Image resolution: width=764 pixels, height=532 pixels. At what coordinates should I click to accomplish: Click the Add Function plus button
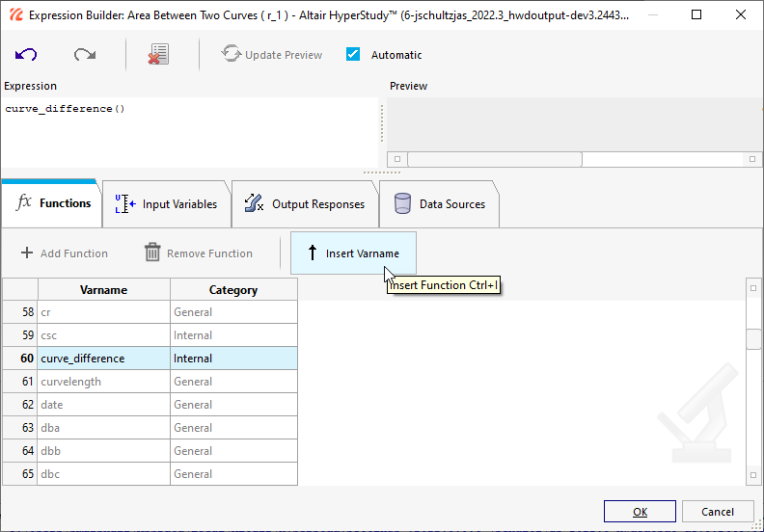65,253
